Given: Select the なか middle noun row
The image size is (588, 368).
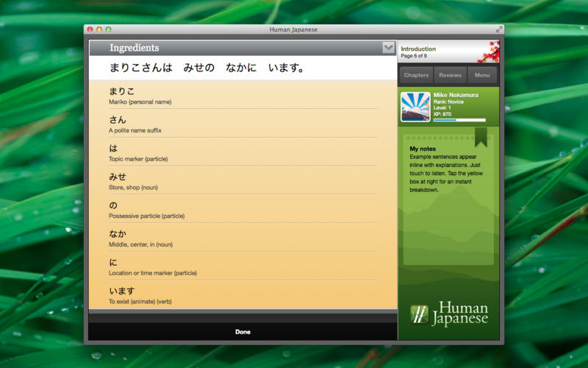Looking at the screenshot, I should [x=243, y=238].
